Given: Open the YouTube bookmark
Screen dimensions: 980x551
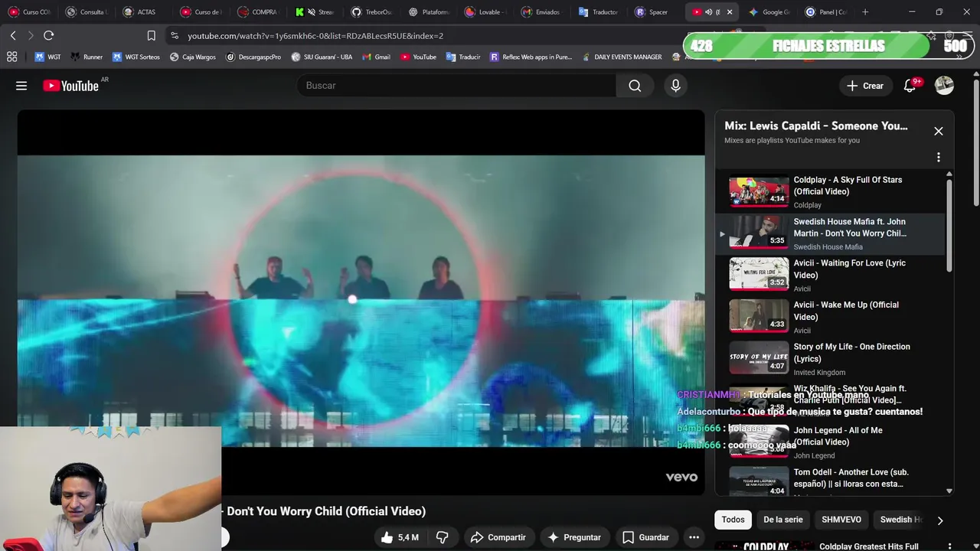Looking at the screenshot, I should 418,57.
